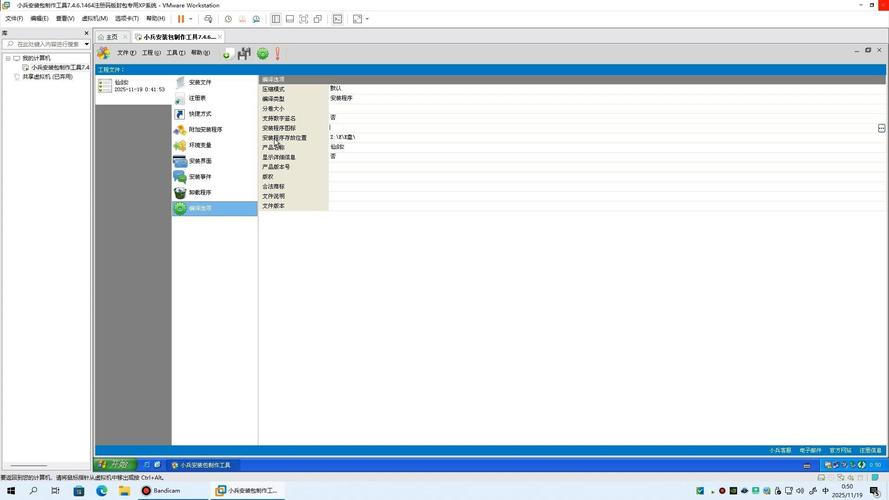The height and width of the screenshot is (500, 889).
Task: Open the installer tool's 工具 menu
Action: click(x=176, y=53)
